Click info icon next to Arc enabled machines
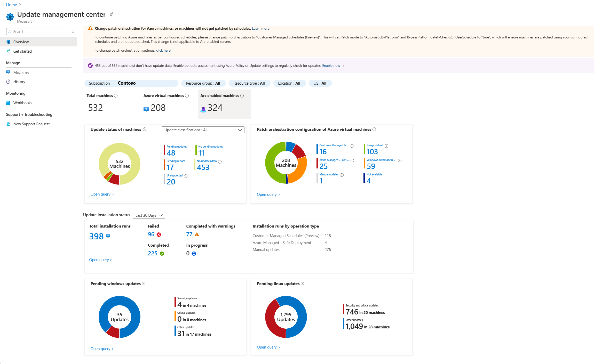Image resolution: width=594 pixels, height=364 pixels. click(242, 96)
